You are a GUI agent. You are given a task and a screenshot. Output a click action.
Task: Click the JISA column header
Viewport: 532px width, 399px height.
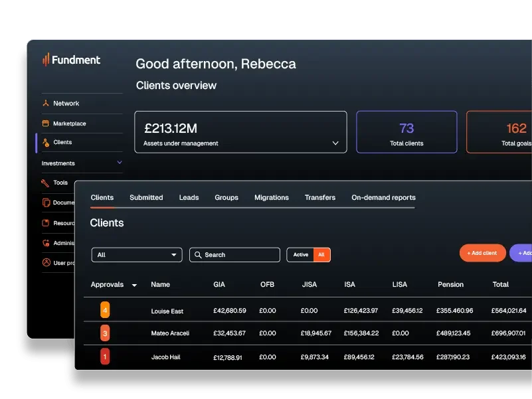point(310,284)
